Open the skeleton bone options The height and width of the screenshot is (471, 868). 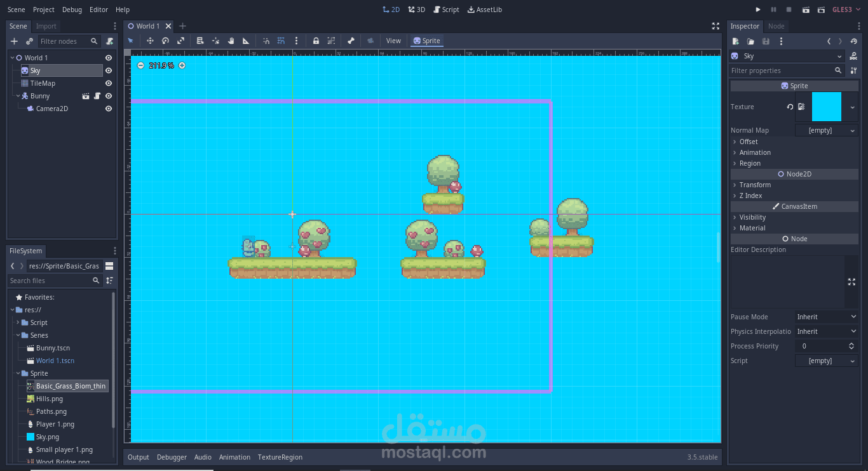click(351, 41)
